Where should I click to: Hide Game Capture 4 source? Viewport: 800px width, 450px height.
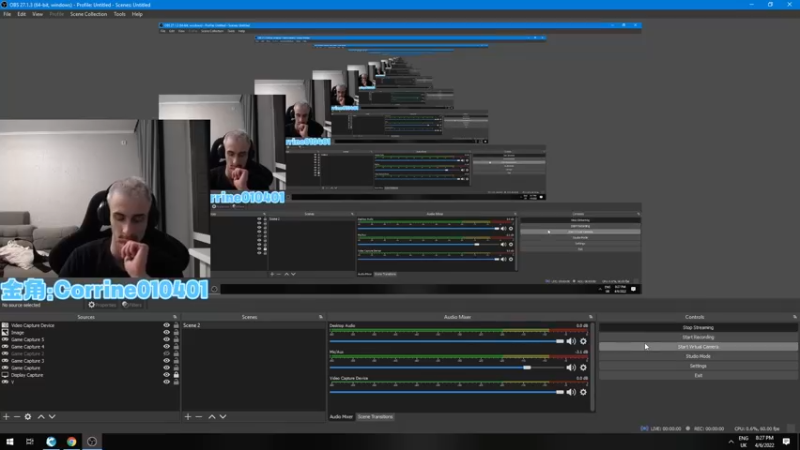pyautogui.click(x=166, y=346)
